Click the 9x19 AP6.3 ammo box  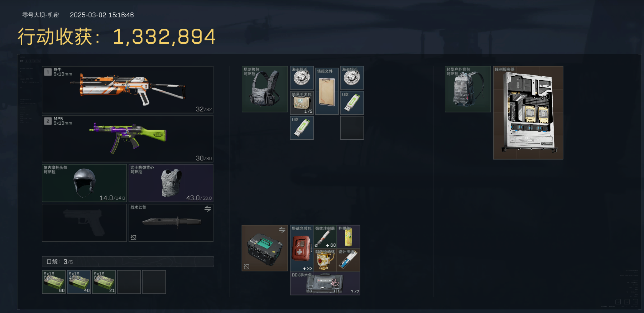point(79,282)
